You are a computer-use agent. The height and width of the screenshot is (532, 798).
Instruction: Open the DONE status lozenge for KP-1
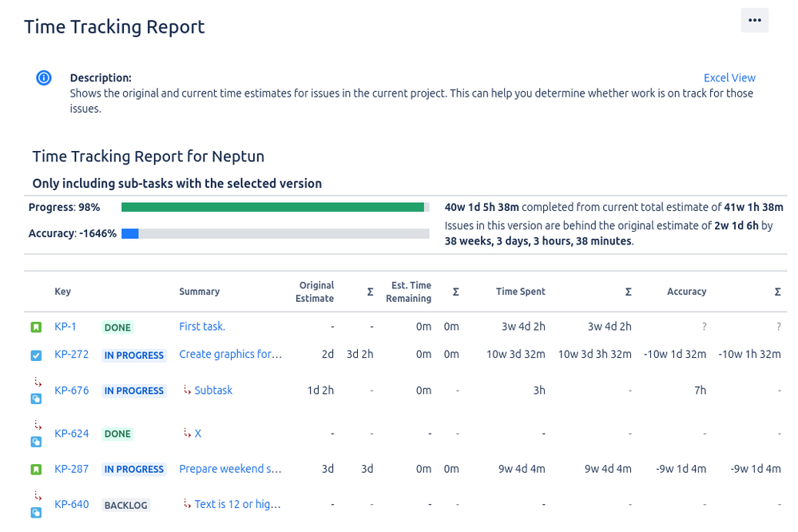point(117,327)
